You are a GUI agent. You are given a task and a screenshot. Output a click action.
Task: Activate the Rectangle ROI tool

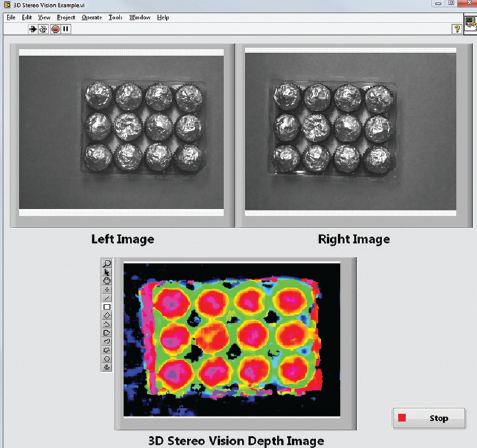pyautogui.click(x=106, y=307)
